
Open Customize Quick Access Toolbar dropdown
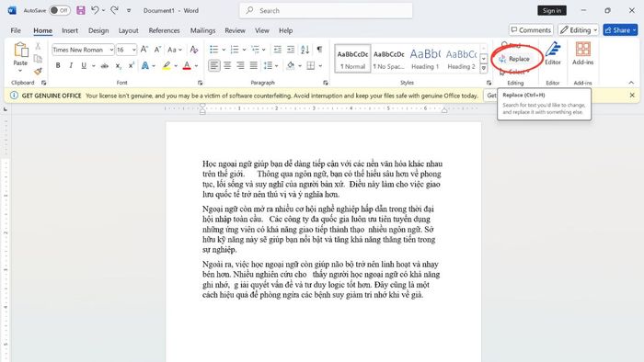click(129, 11)
